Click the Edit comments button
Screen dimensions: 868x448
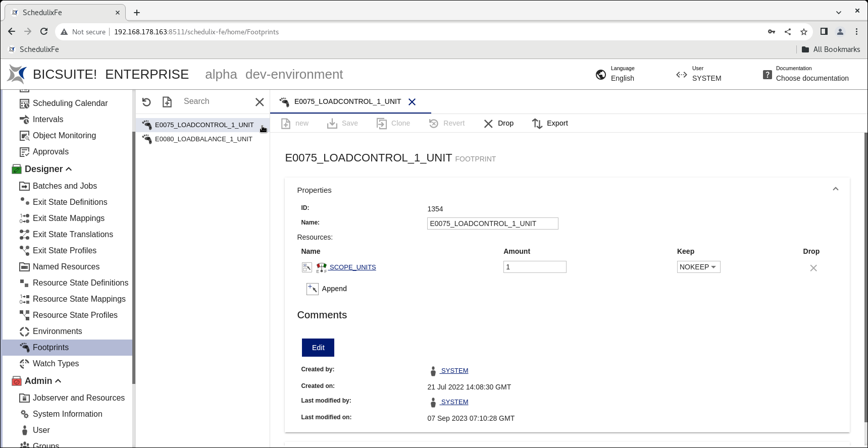(318, 348)
